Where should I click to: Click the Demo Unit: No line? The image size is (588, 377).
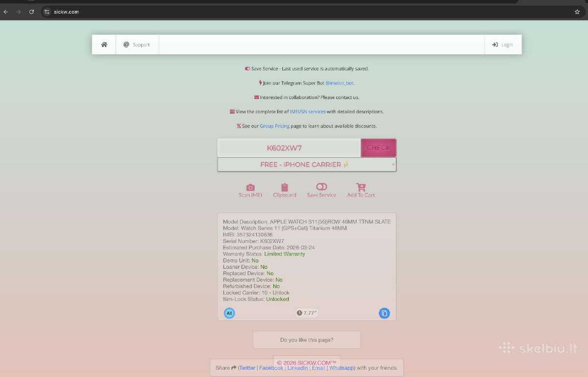(x=241, y=260)
